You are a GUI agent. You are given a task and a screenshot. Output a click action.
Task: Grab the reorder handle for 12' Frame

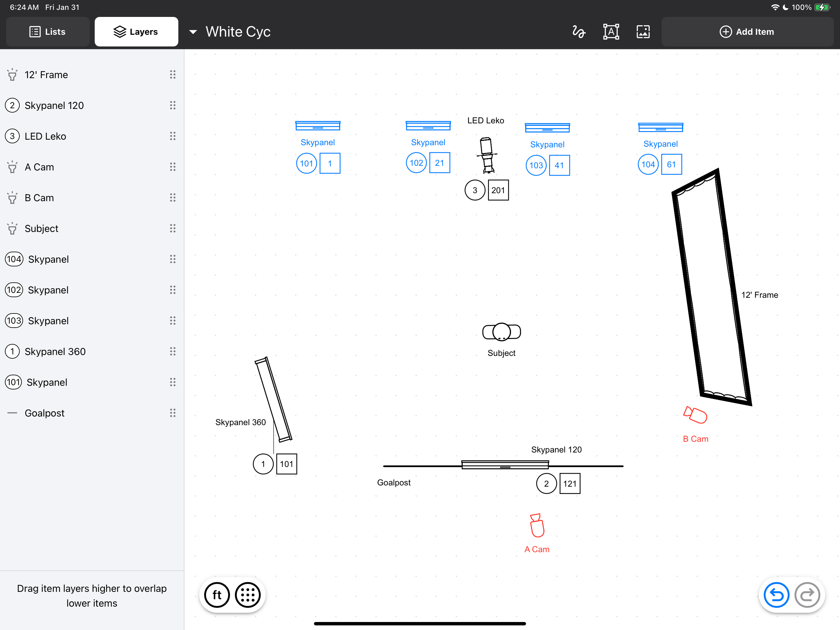(173, 74)
